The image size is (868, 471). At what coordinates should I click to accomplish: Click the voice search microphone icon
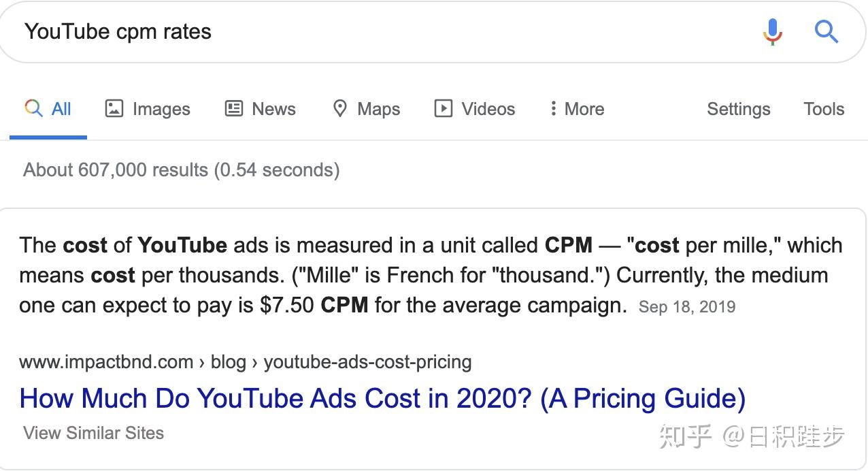click(x=772, y=31)
